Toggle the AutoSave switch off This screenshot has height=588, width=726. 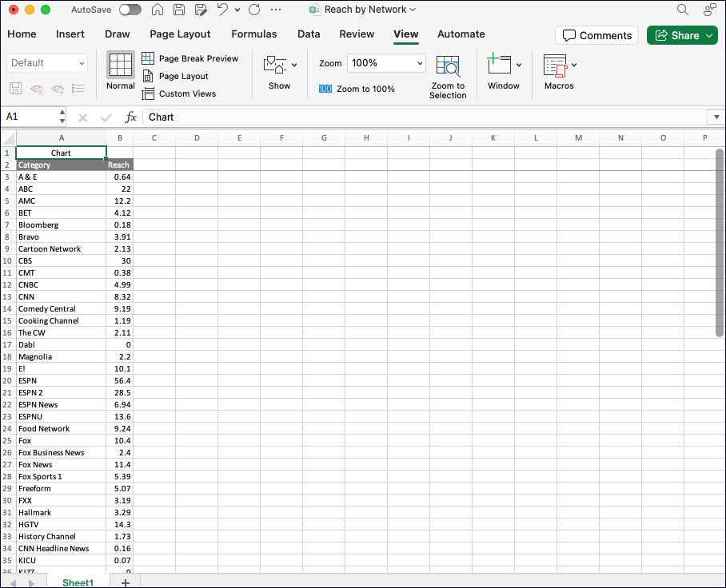pyautogui.click(x=129, y=10)
